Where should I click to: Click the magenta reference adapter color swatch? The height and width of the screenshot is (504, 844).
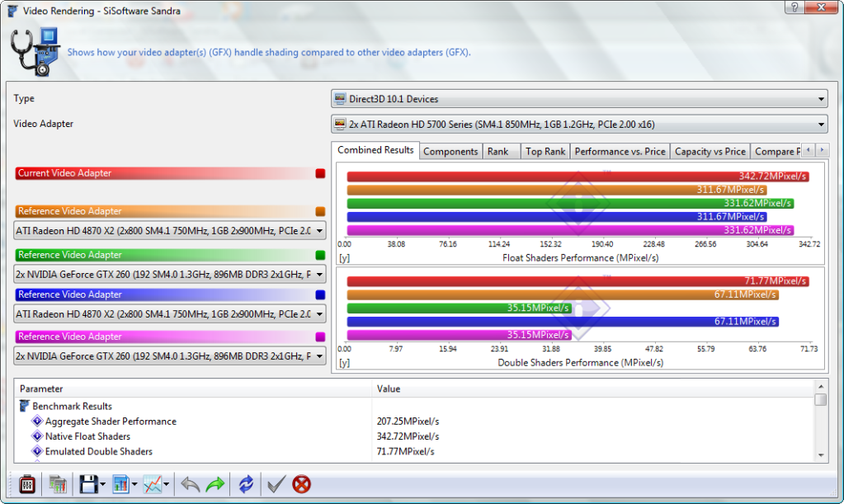tap(320, 337)
